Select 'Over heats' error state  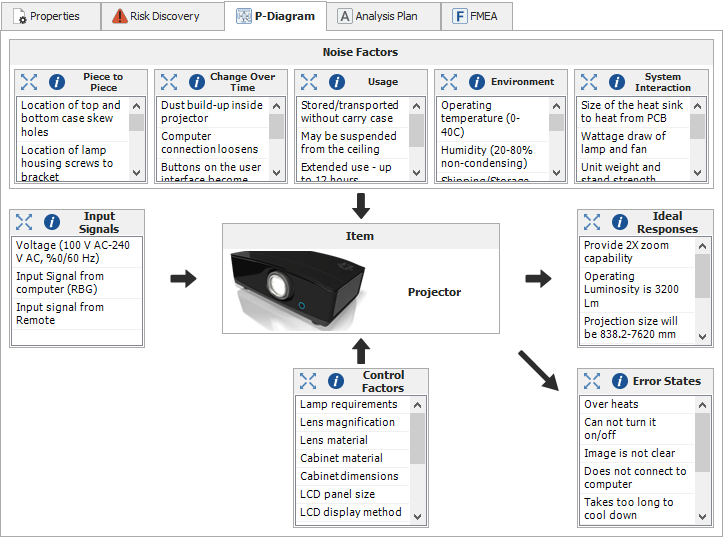611,404
